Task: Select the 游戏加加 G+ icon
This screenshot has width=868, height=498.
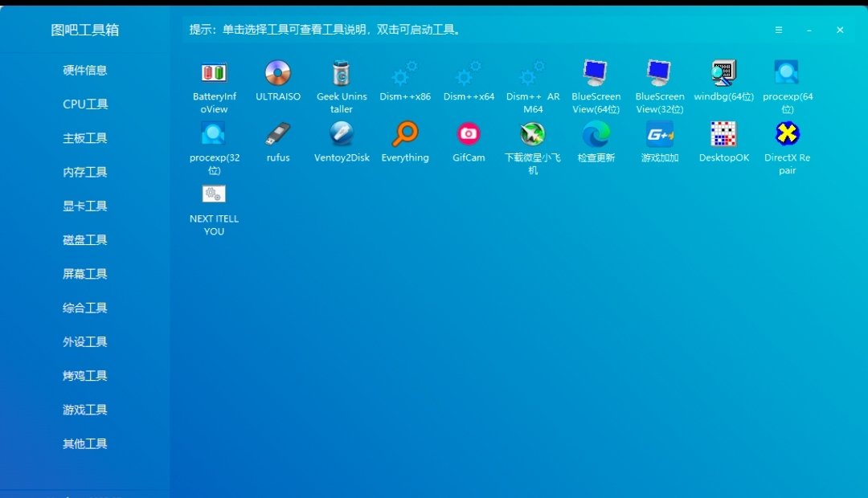Action: 659,134
